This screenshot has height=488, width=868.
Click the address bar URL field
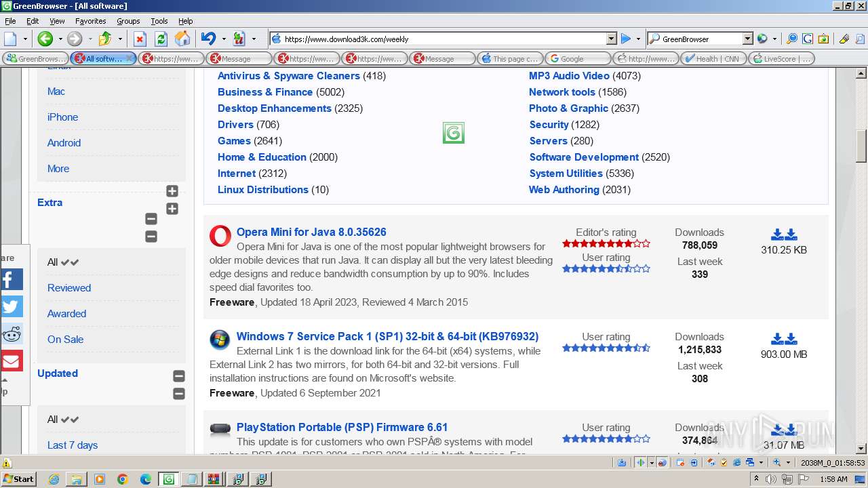(443, 39)
